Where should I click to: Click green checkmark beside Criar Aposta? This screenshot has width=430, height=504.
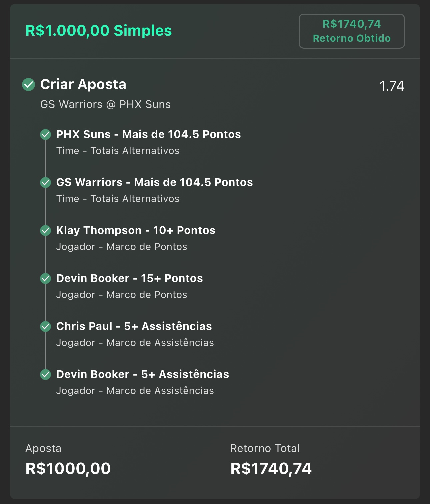[x=29, y=85]
